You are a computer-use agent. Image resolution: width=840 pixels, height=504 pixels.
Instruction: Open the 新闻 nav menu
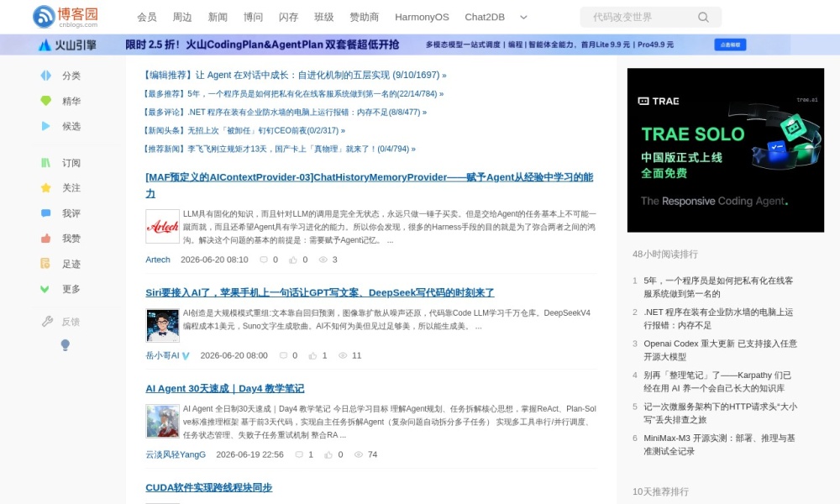pyautogui.click(x=218, y=17)
